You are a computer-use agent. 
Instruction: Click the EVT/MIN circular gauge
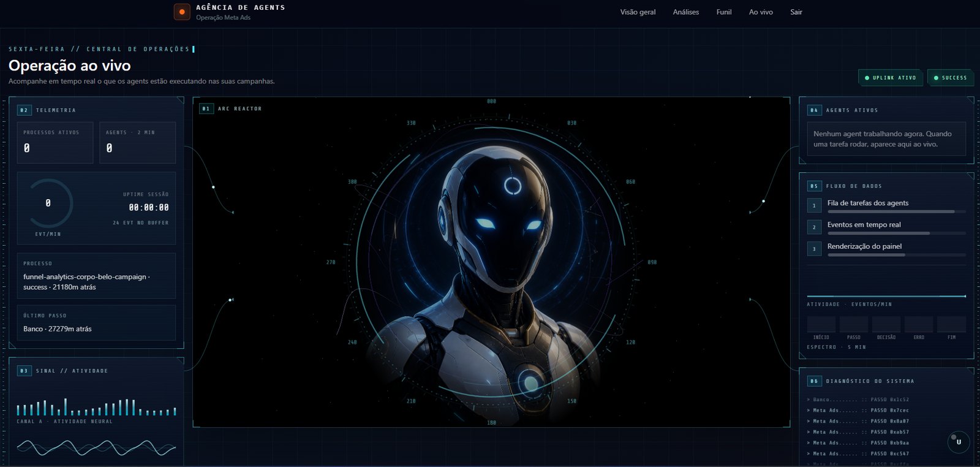click(48, 203)
